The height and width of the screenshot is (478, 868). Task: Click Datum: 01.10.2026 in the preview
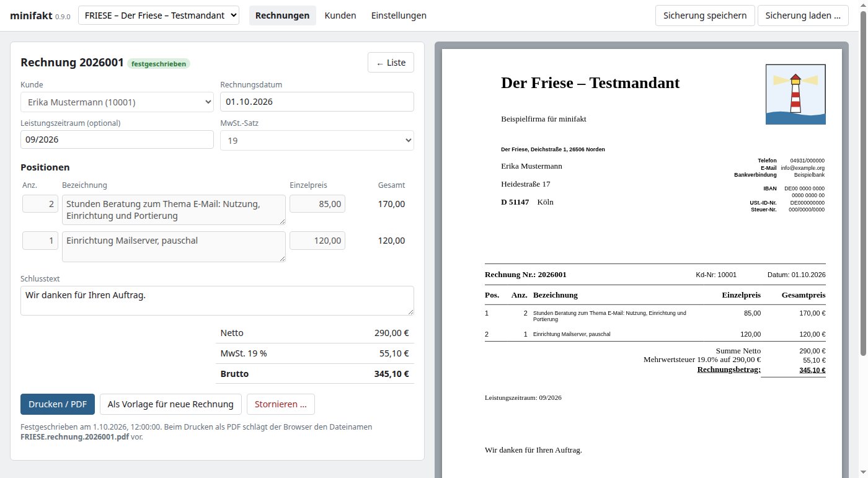click(x=797, y=275)
